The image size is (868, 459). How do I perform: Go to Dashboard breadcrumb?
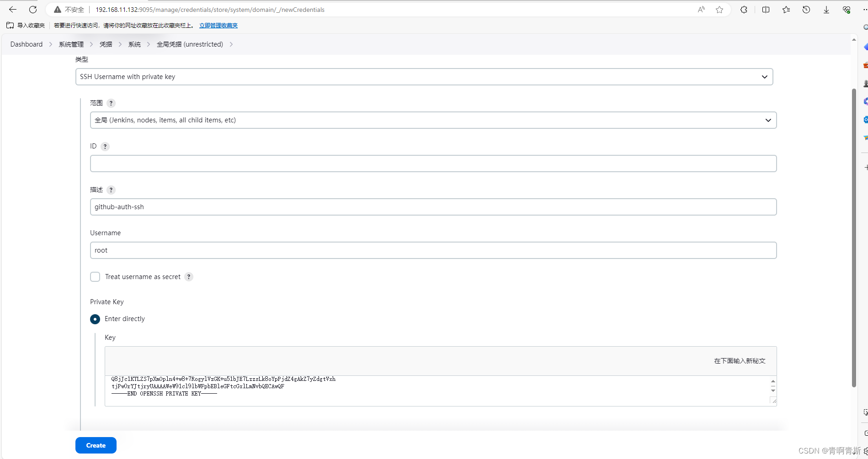27,44
